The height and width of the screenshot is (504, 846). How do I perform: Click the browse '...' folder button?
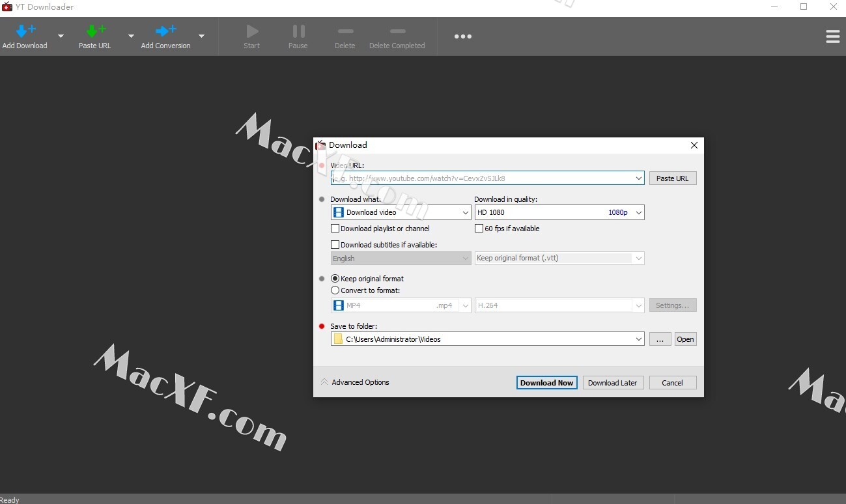660,339
